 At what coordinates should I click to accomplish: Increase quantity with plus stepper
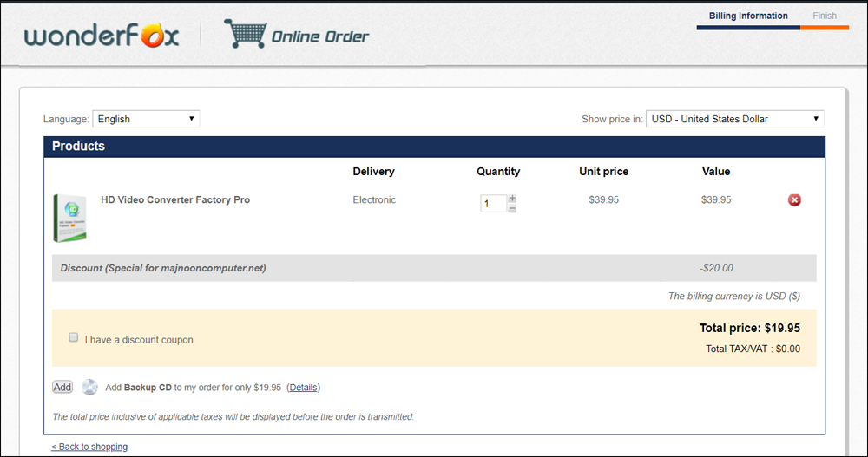pyautogui.click(x=512, y=199)
